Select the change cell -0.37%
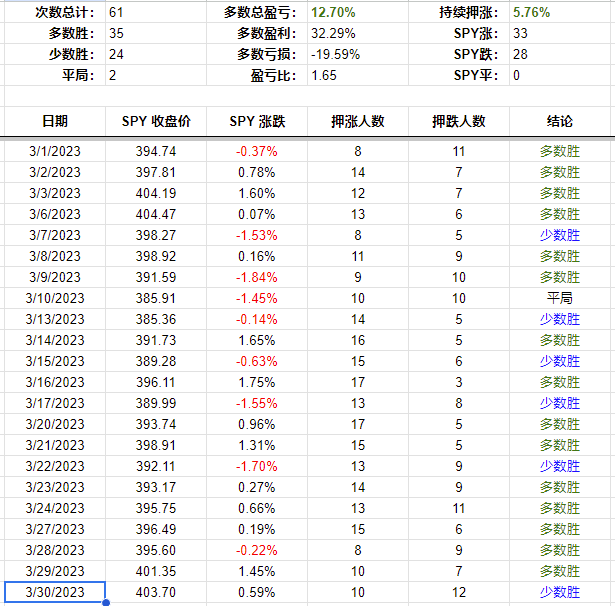 tap(257, 151)
